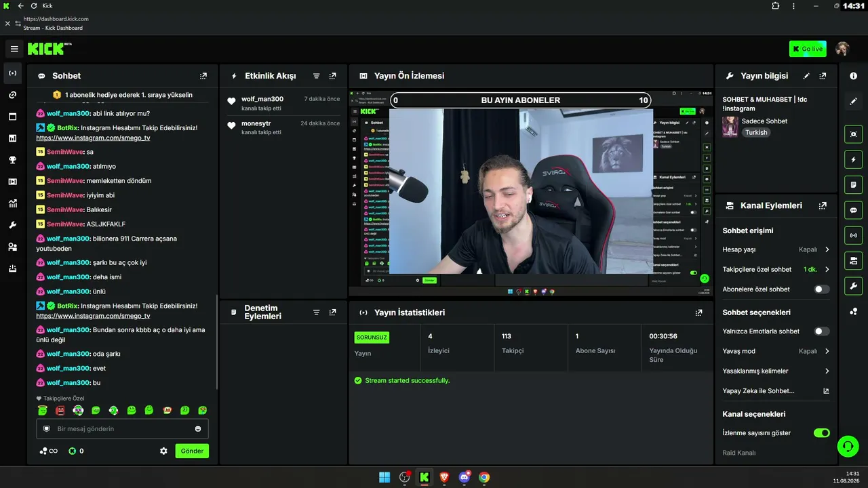
Task: Click the window layout icon in left sidebar
Action: 12,117
